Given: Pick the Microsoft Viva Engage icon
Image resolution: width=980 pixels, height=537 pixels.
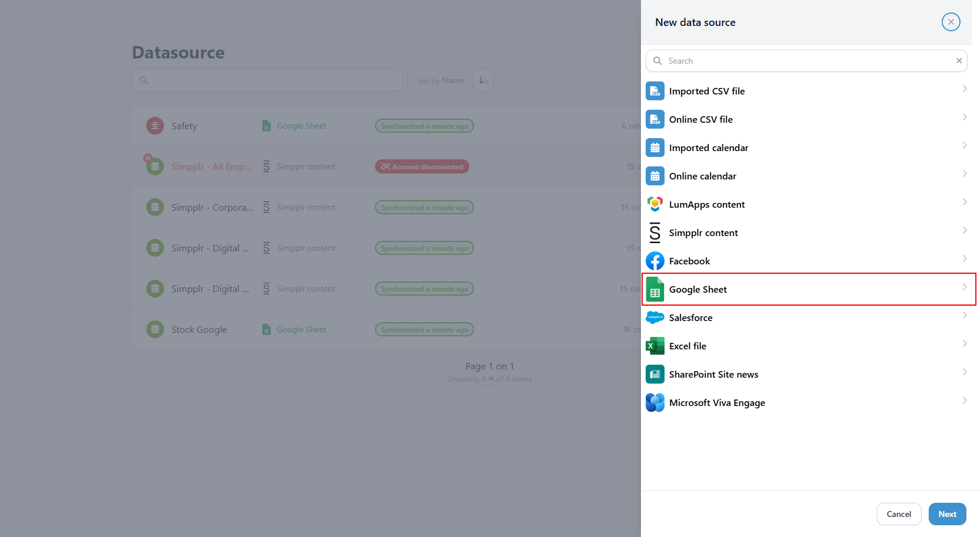Looking at the screenshot, I should pyautogui.click(x=655, y=402).
